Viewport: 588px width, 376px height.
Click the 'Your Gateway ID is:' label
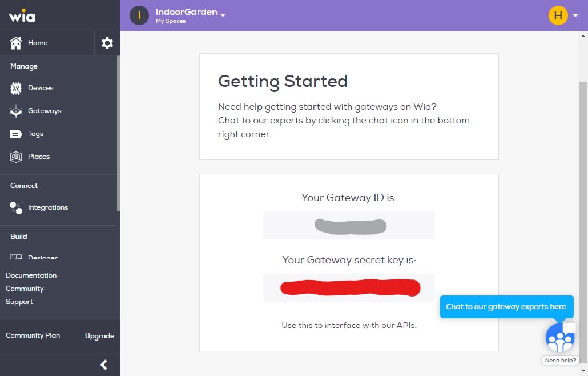[x=349, y=198]
